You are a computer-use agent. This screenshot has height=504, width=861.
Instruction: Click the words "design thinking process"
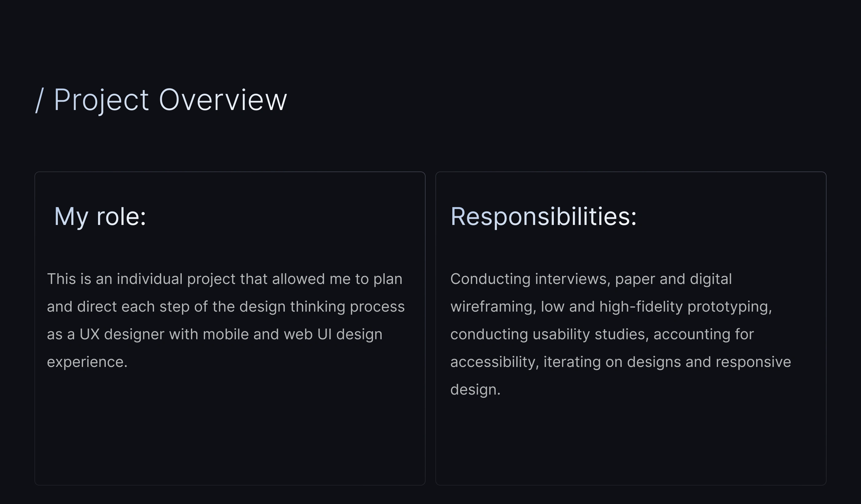[322, 307]
